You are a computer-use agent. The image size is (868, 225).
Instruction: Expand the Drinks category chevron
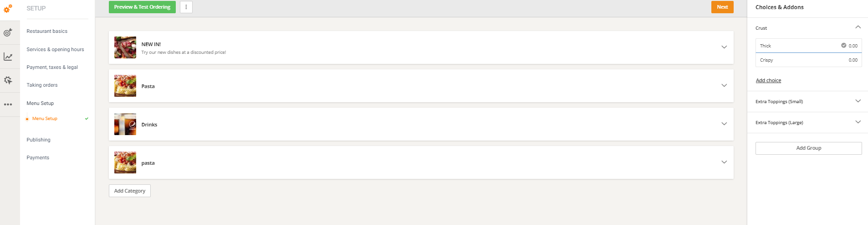pos(724,124)
